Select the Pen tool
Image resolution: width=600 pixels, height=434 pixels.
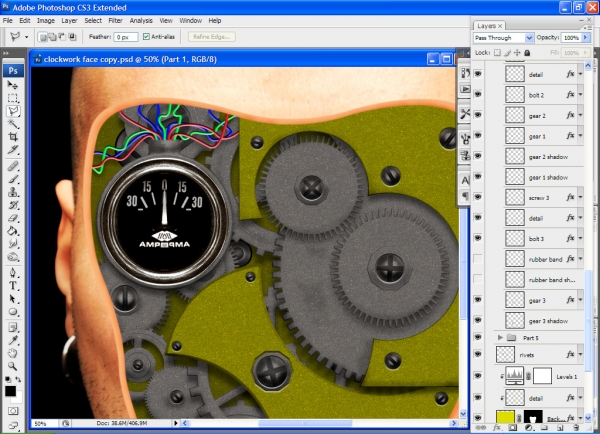[13, 272]
